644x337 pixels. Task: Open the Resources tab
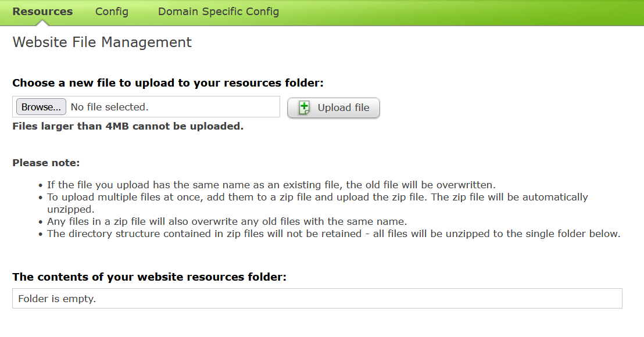42,12
